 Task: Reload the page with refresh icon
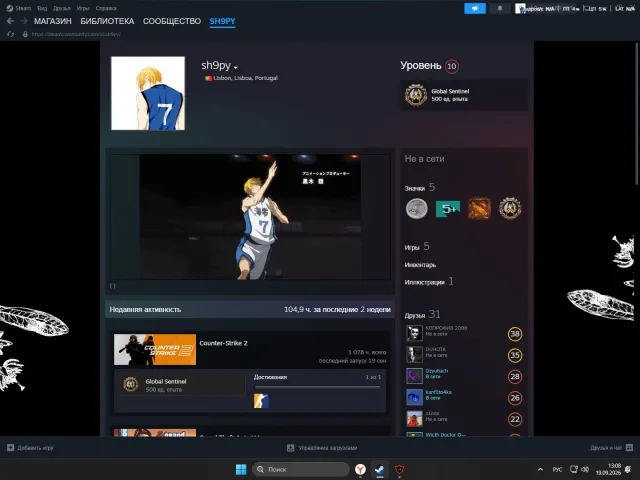click(x=11, y=34)
